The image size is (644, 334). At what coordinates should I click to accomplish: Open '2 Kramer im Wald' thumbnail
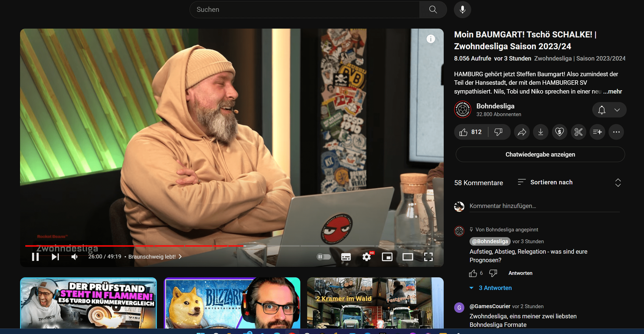[375, 303]
